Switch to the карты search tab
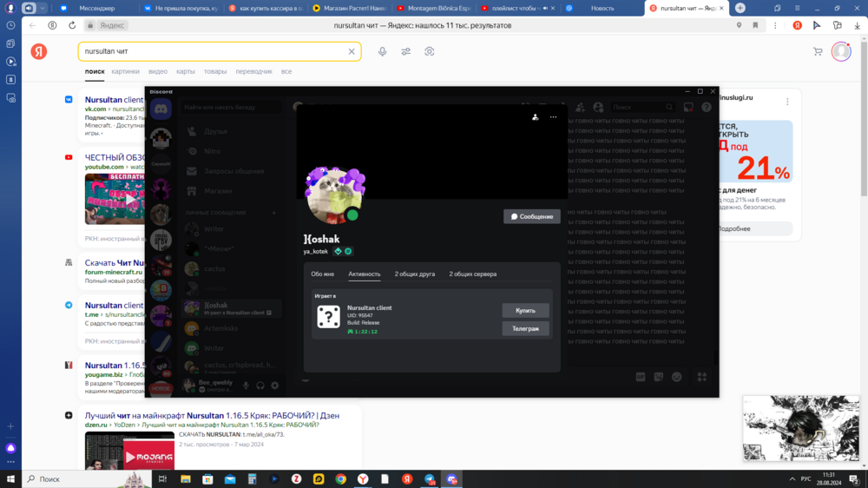 pos(186,71)
